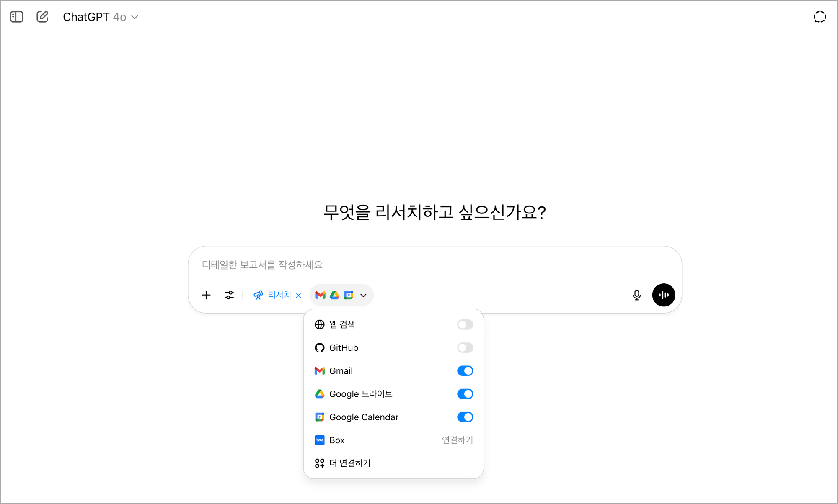Image resolution: width=838 pixels, height=504 pixels.
Task: Select the Google Calendar label
Action: point(364,417)
